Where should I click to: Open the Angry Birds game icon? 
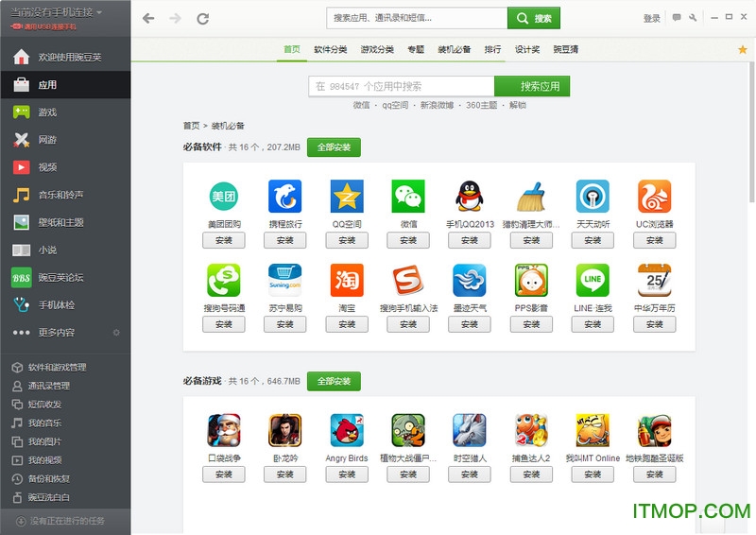[x=347, y=430]
